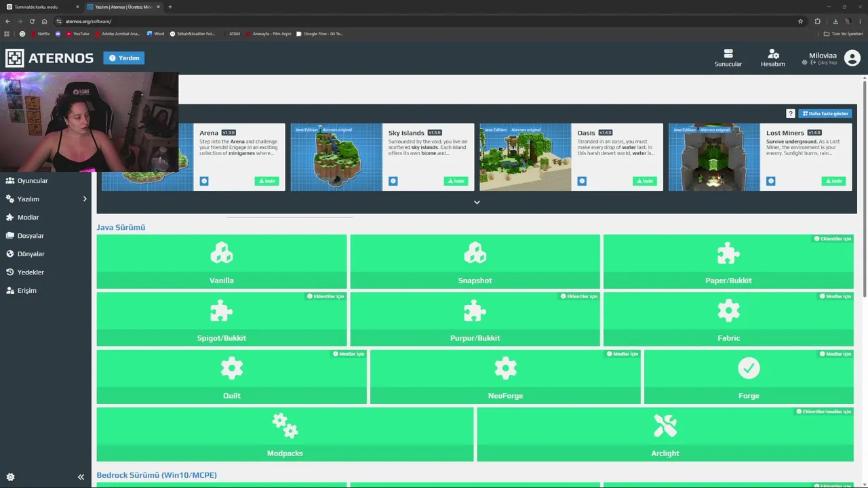Download the Sky Islands world
868x488 pixels.
(456, 181)
